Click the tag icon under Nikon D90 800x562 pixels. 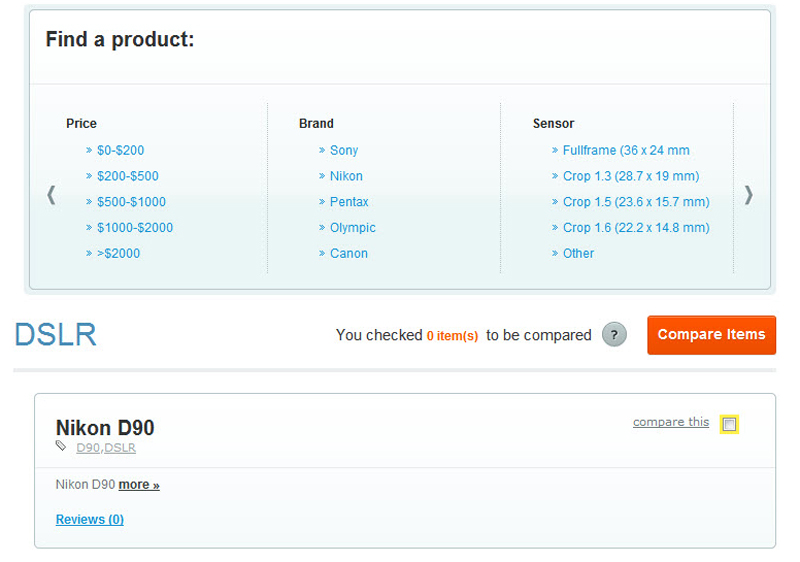click(61, 446)
